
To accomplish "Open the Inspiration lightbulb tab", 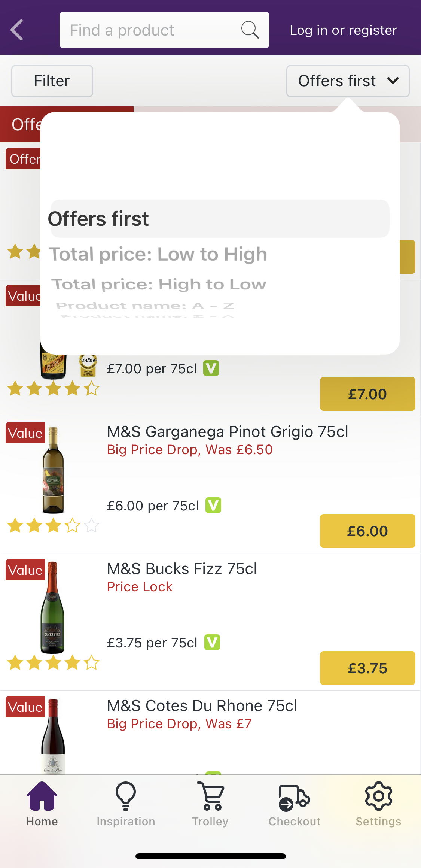I will [126, 804].
